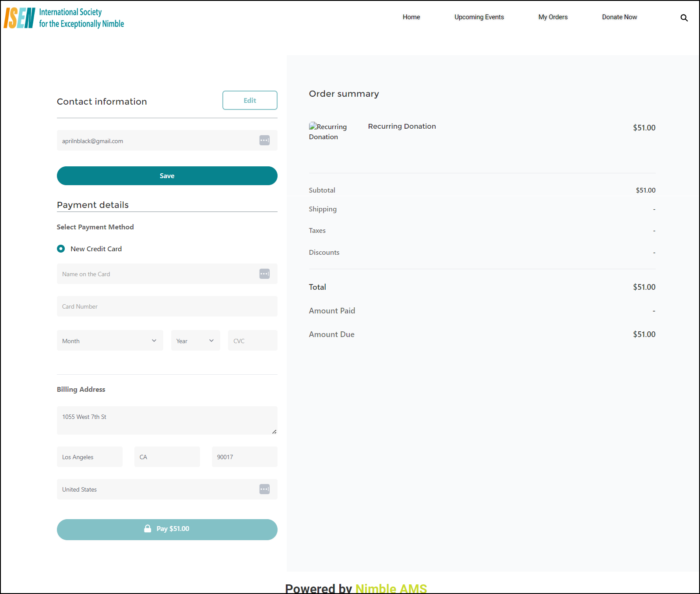The image size is (700, 594).
Task: Click autofill icon in email field
Action: click(x=264, y=141)
